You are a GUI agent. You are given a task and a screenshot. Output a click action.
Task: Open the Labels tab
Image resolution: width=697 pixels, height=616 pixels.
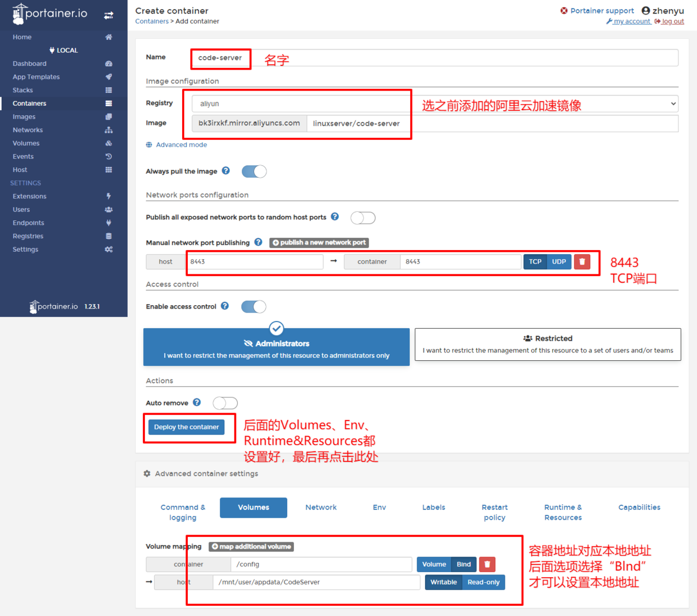[433, 508]
